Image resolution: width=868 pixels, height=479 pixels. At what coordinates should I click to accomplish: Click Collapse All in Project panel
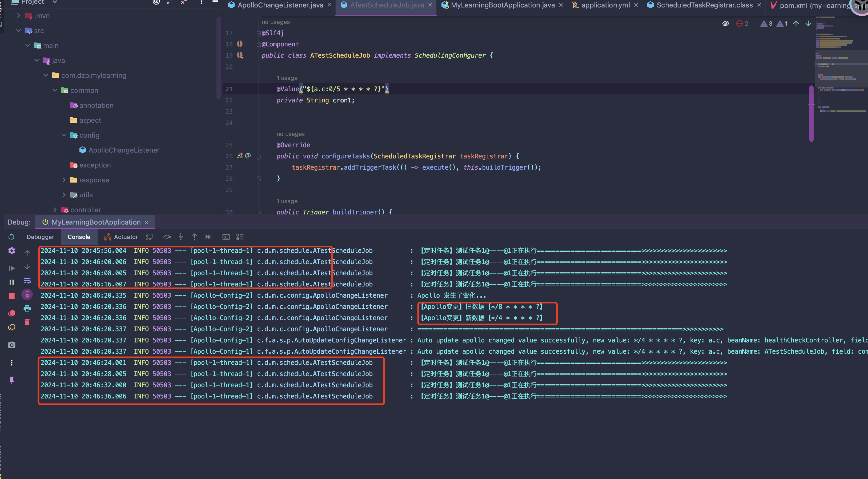coord(183,2)
